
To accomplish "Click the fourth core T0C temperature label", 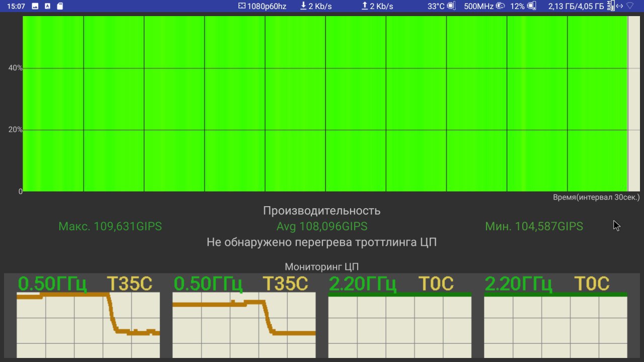I will click(x=592, y=284).
